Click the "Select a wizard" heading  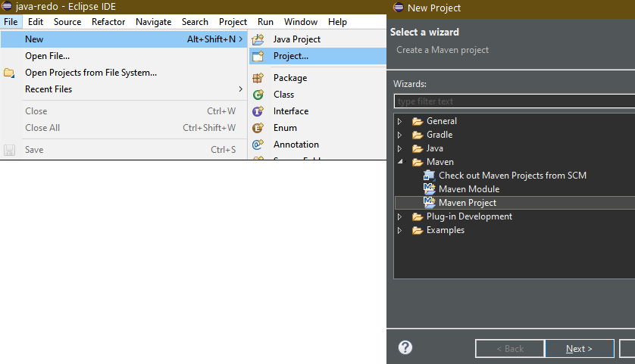click(x=424, y=32)
